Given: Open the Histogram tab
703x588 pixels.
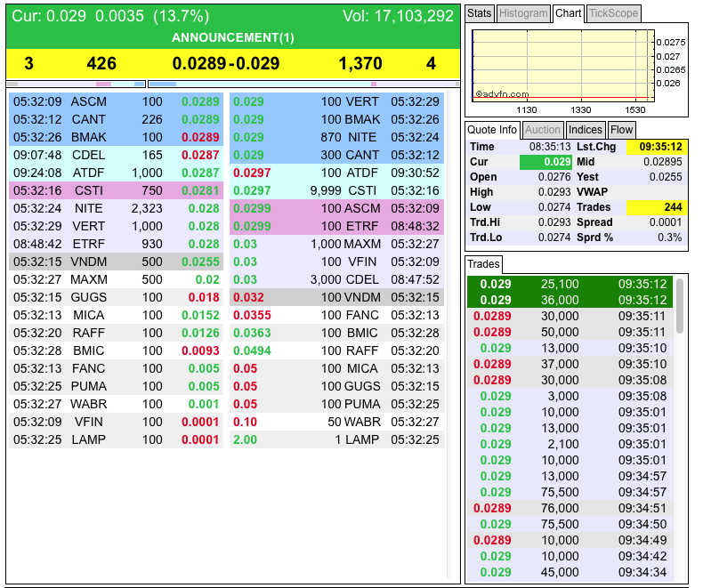Looking at the screenshot, I should tap(522, 13).
